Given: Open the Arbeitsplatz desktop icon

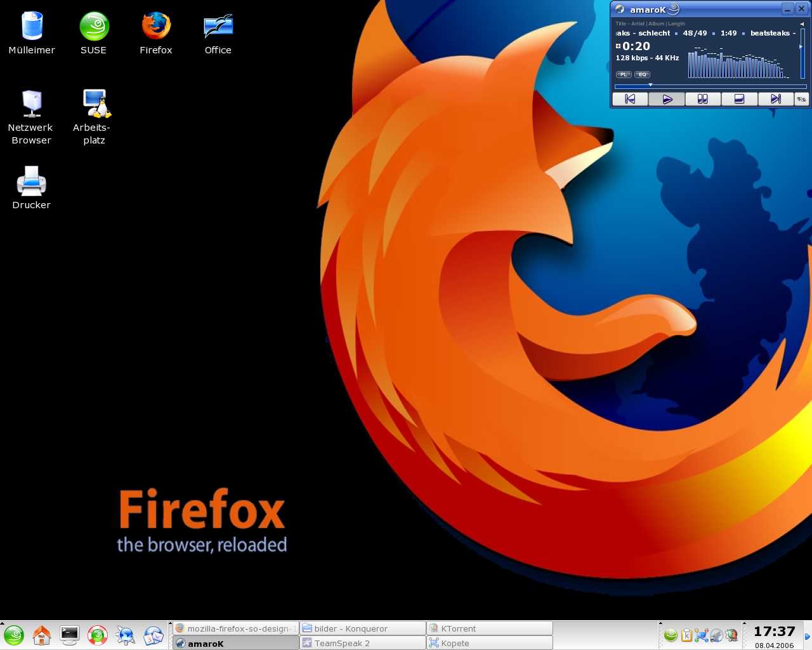Looking at the screenshot, I should pyautogui.click(x=94, y=117).
